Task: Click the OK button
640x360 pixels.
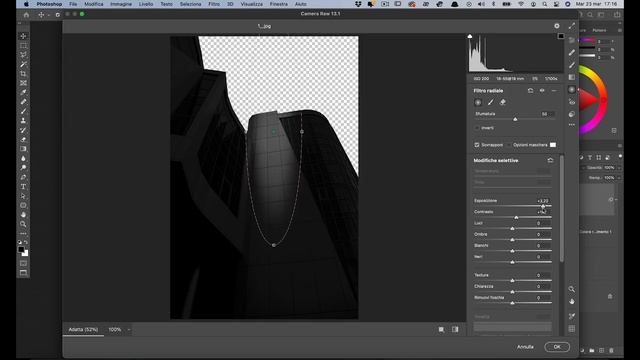Action: tap(557, 347)
